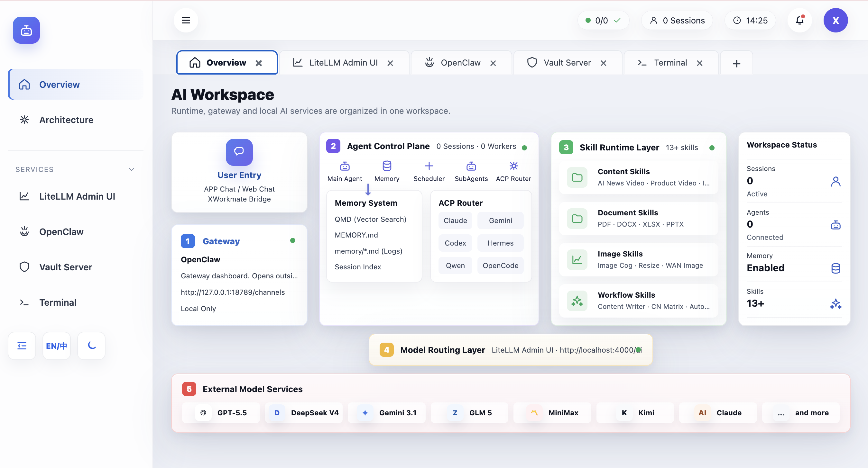Click the Claude AI model icon
The width and height of the screenshot is (868, 468).
tap(702, 412)
